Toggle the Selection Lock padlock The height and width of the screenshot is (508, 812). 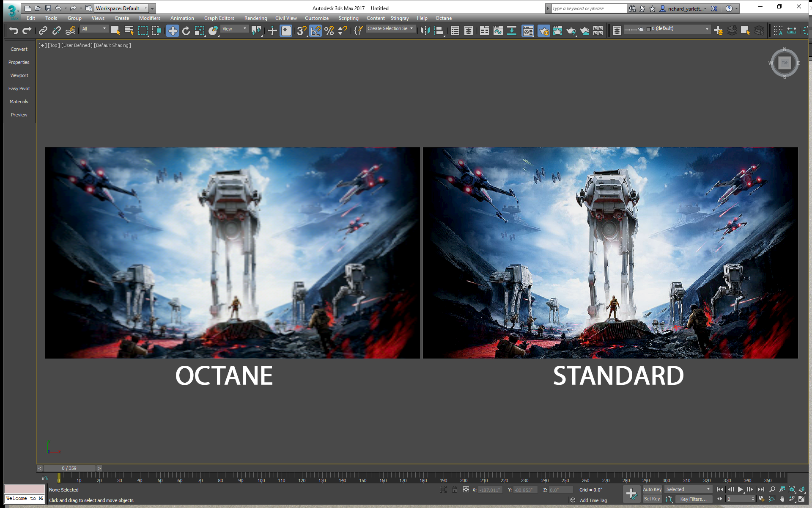click(x=454, y=490)
